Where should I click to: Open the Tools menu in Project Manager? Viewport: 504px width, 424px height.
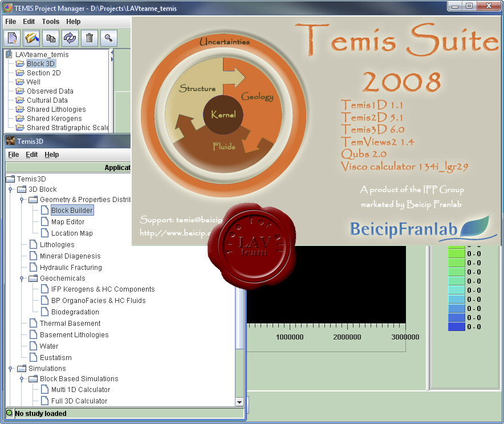[x=51, y=22]
